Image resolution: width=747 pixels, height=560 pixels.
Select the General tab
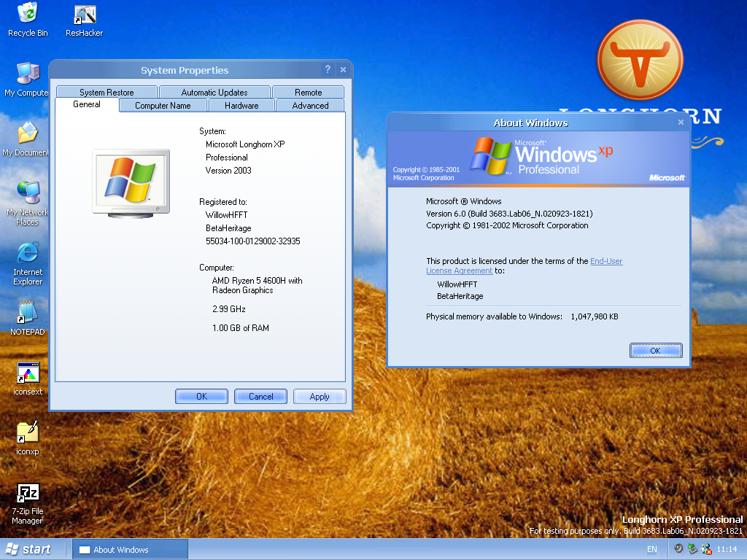tap(87, 104)
